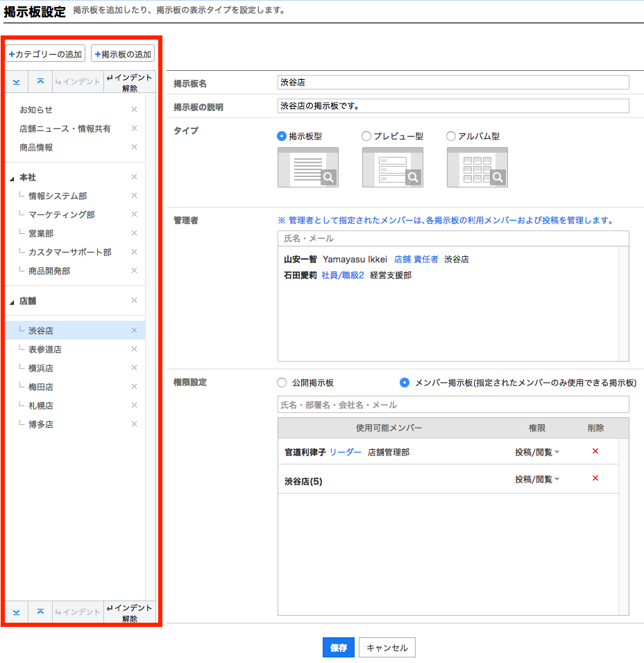Click the top move-up arrow icon
This screenshot has height=663, width=644.
click(x=40, y=82)
